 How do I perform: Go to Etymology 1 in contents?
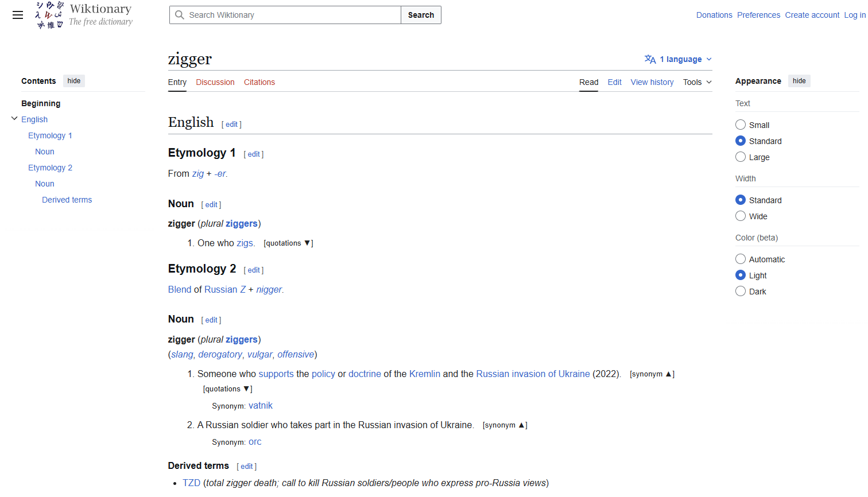(x=51, y=135)
